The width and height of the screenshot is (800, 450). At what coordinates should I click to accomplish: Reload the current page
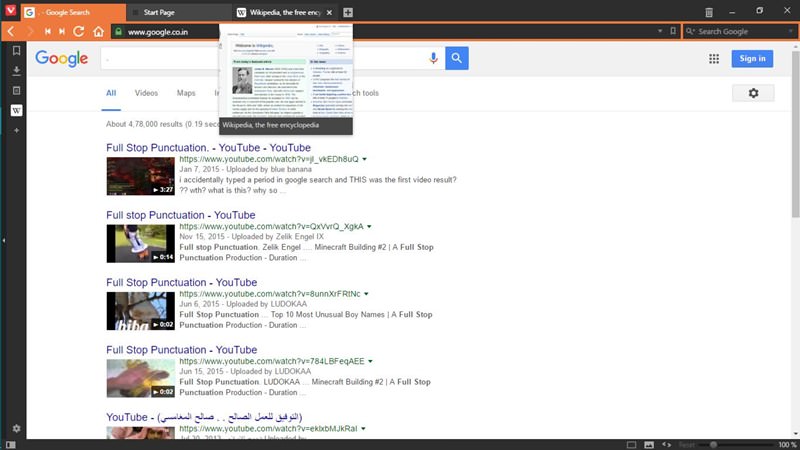coord(79,32)
